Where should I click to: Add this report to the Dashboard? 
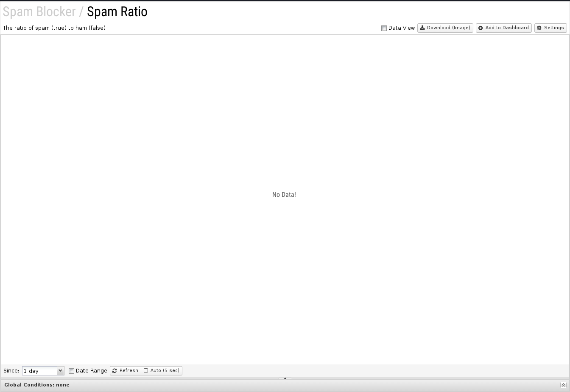(x=503, y=28)
